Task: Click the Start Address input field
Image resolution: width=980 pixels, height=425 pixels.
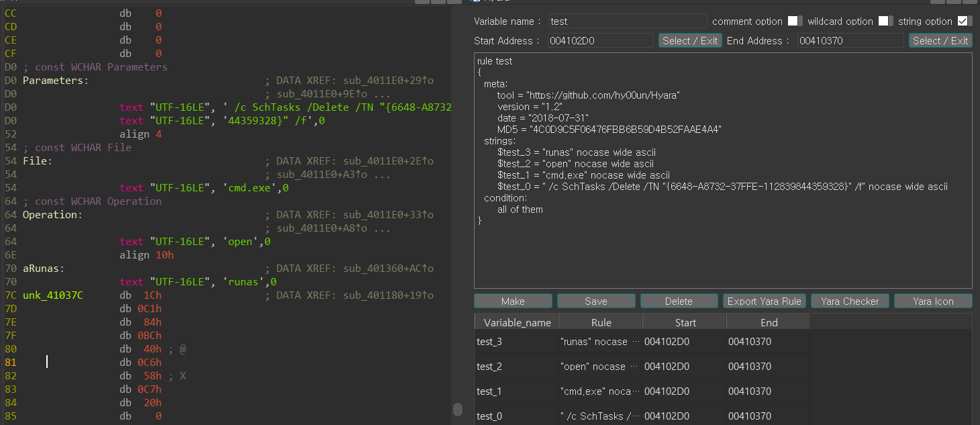Action: [x=600, y=41]
